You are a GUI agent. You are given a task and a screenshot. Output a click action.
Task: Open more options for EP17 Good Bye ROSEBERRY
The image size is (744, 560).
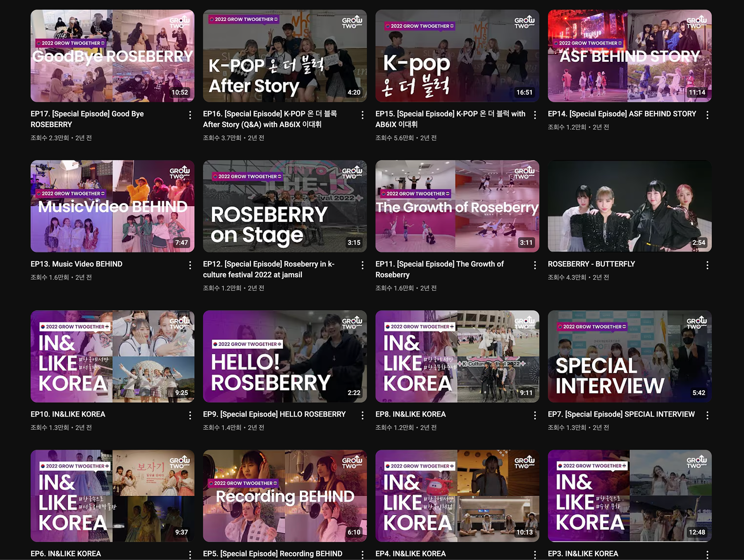(x=190, y=115)
